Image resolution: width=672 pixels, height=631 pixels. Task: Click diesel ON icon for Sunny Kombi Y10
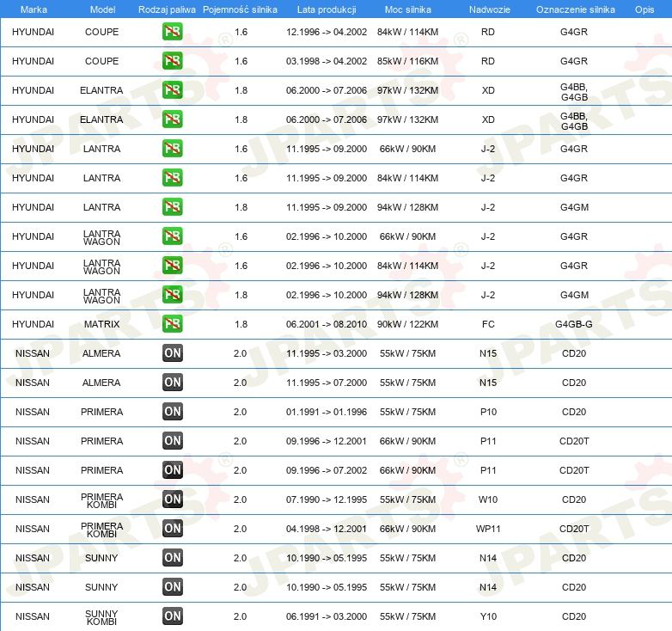[x=172, y=616]
